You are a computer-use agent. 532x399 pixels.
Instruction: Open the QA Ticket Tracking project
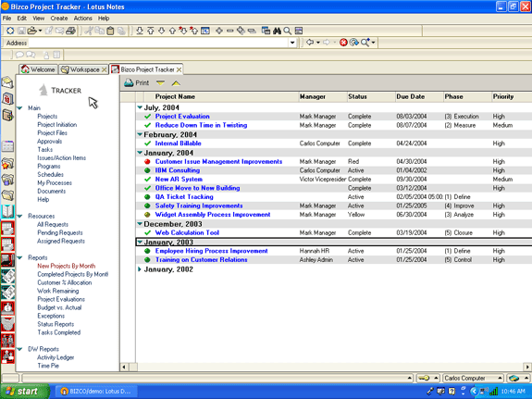184,197
